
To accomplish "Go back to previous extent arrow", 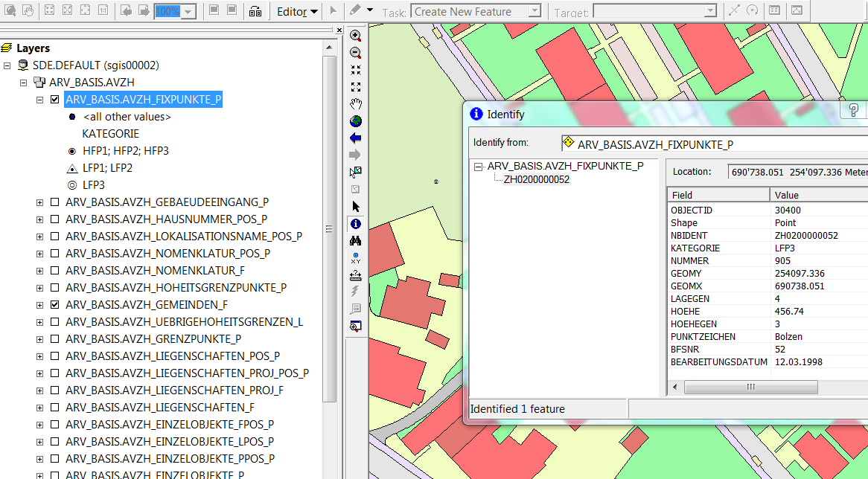I will click(356, 138).
